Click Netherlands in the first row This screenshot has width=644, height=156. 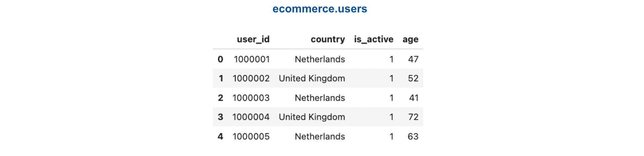click(x=320, y=59)
